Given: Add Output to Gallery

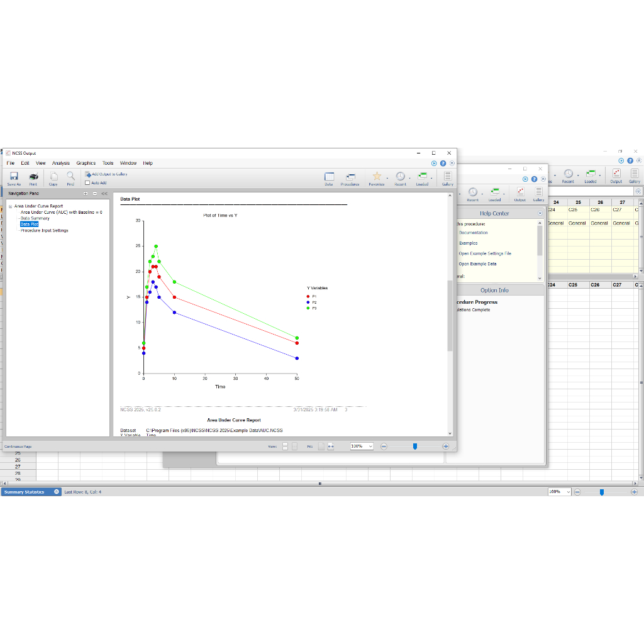Looking at the screenshot, I should [x=107, y=174].
